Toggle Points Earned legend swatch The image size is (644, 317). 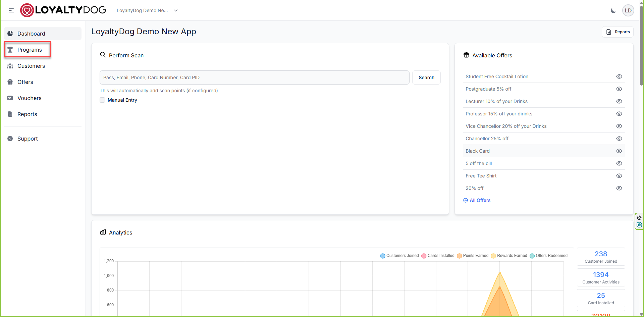460,256
